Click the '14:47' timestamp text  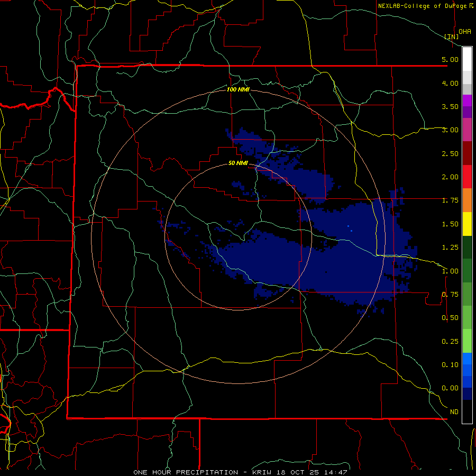[335, 472]
